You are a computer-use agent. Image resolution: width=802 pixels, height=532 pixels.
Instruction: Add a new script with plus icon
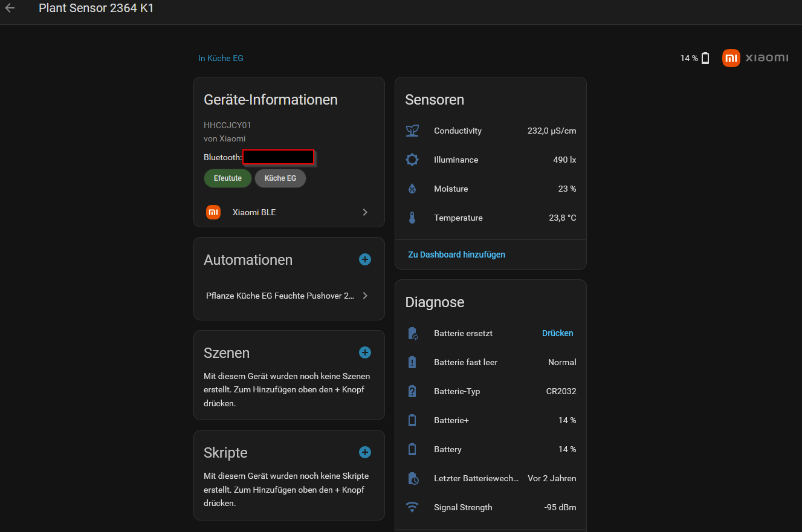pos(365,452)
